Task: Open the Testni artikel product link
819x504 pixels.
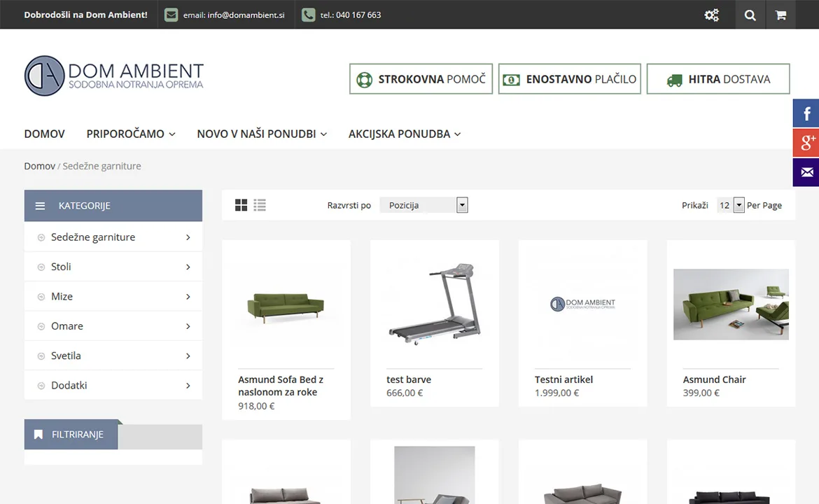Action: point(563,379)
